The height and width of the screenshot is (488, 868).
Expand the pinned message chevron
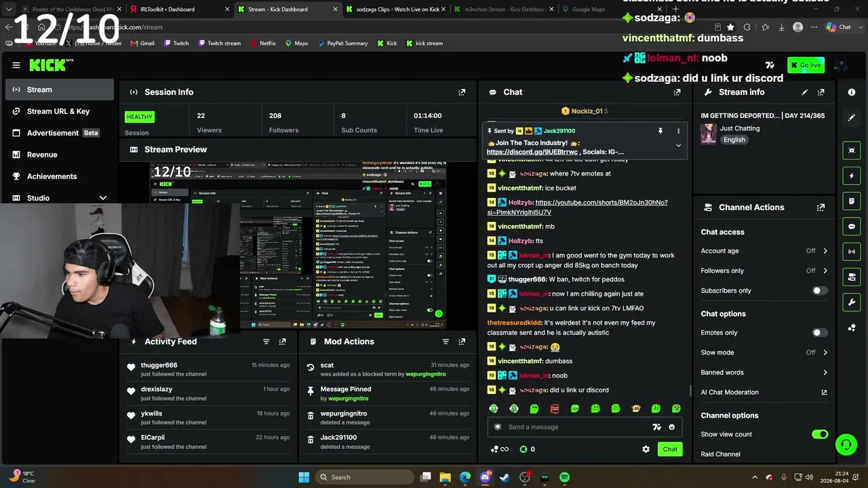(678, 145)
